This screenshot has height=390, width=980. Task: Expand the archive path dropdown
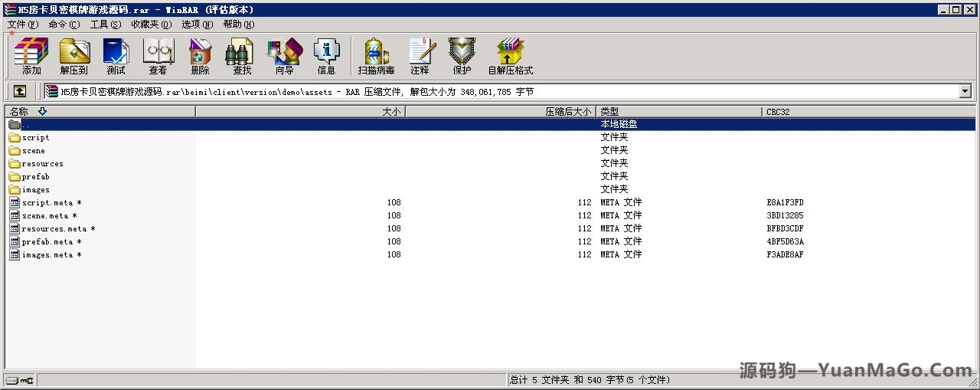tap(965, 91)
